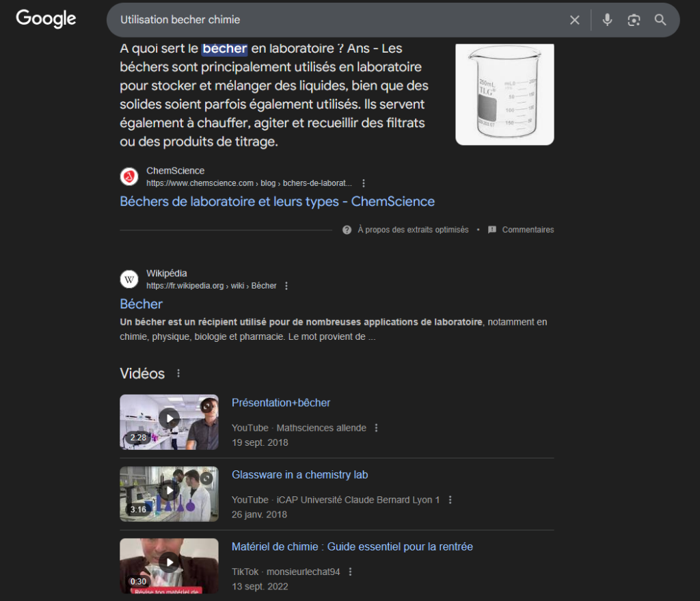
Task: Open the Vidéos section options menu
Action: 179,373
